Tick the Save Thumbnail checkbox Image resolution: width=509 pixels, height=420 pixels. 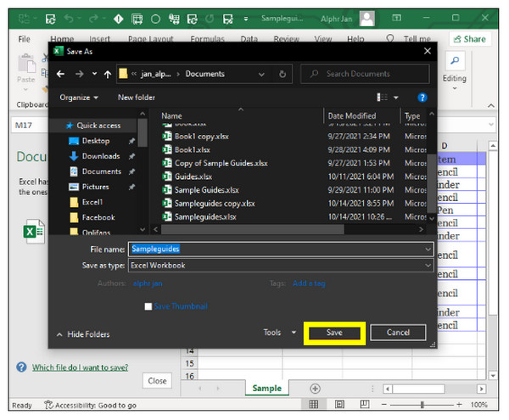148,306
